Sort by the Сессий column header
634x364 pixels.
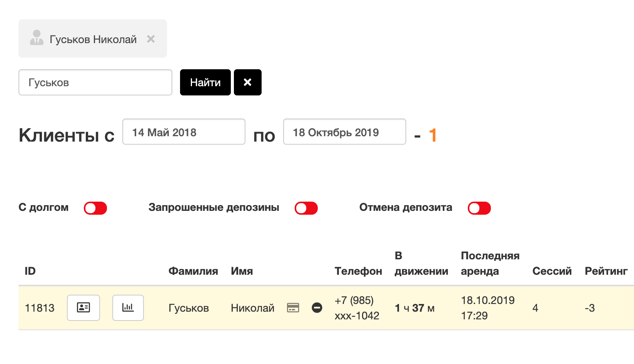coord(552,271)
